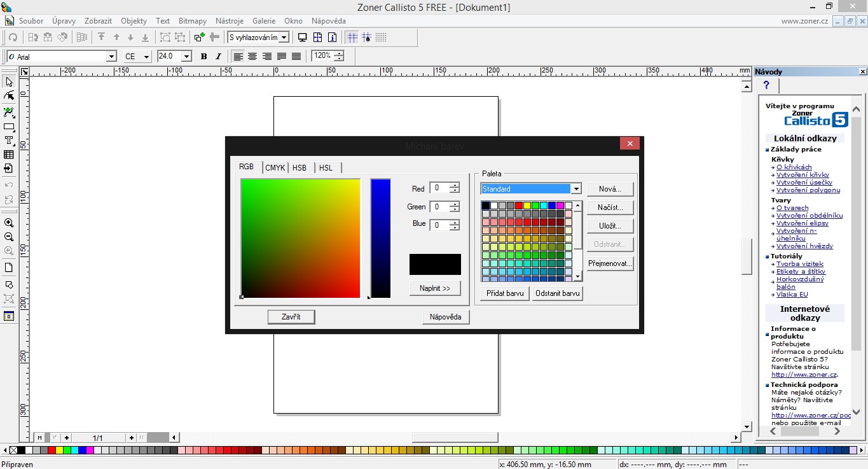The image size is (868, 469).
Task: Click the Zavřít button
Action: click(x=291, y=316)
